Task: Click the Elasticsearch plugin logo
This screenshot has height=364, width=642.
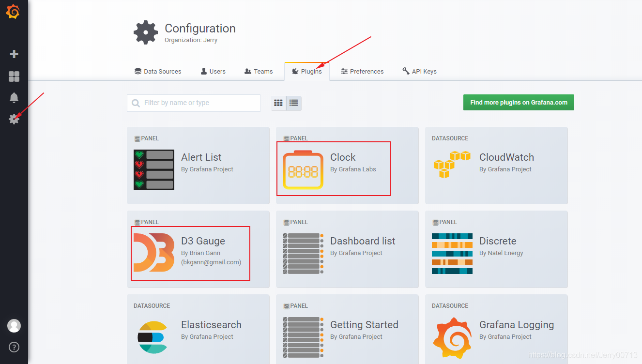Action: 153,337
